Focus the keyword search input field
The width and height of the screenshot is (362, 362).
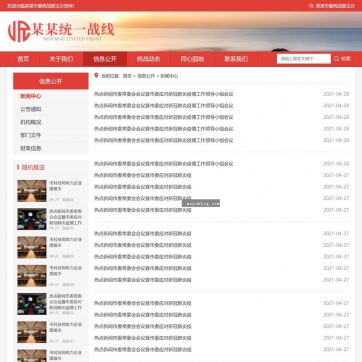(x=304, y=59)
